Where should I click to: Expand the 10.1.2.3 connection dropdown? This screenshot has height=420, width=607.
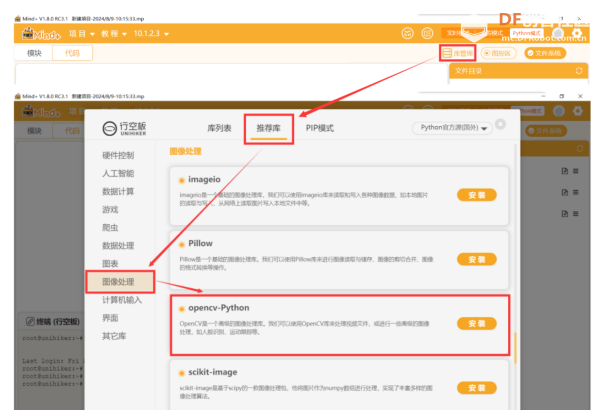tap(151, 34)
